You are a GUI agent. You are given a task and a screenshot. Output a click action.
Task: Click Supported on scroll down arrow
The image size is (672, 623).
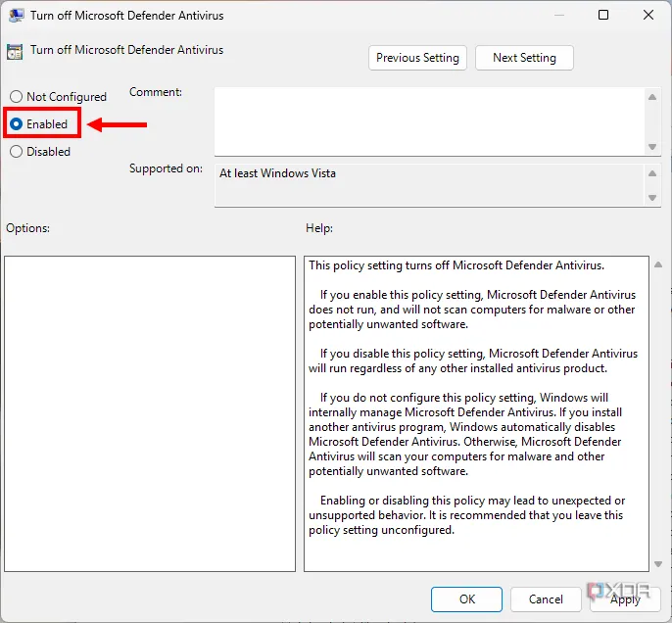652,198
